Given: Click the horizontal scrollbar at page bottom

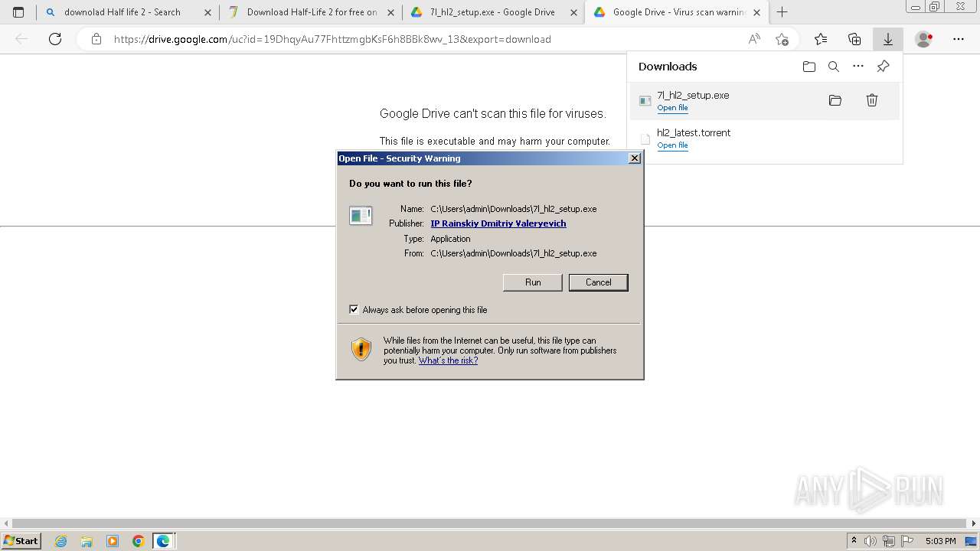Looking at the screenshot, I should [490, 523].
